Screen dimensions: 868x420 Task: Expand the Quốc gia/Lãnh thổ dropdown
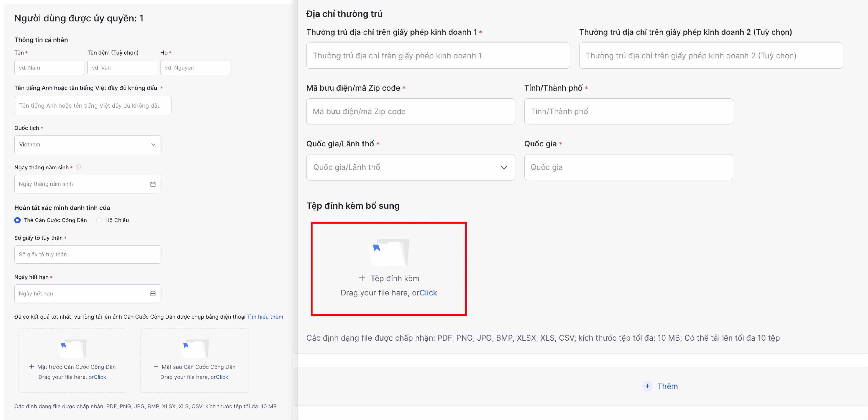pyautogui.click(x=410, y=167)
